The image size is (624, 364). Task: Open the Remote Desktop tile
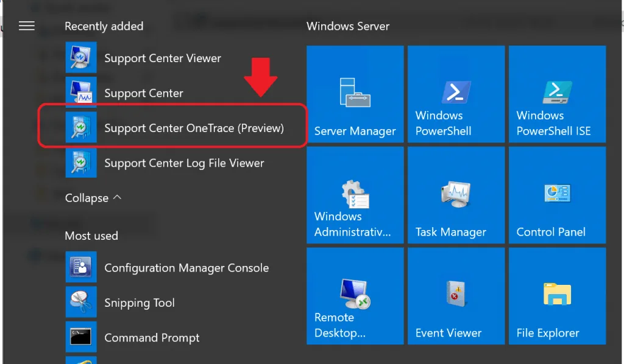[x=355, y=295]
